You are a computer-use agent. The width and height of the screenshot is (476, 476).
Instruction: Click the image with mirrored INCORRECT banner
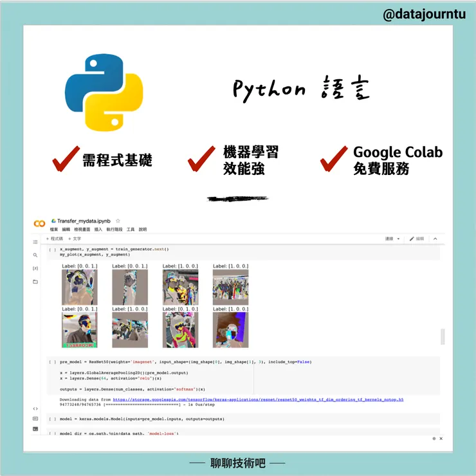pos(80,330)
